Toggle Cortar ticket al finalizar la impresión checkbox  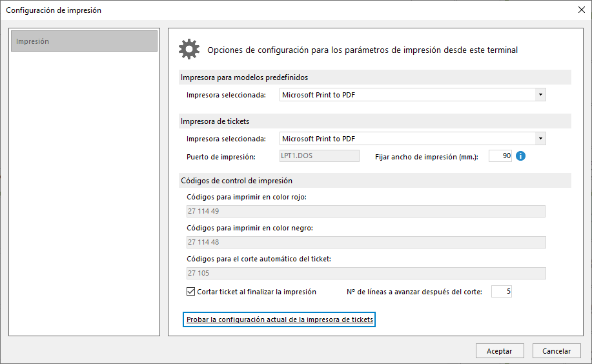(190, 292)
